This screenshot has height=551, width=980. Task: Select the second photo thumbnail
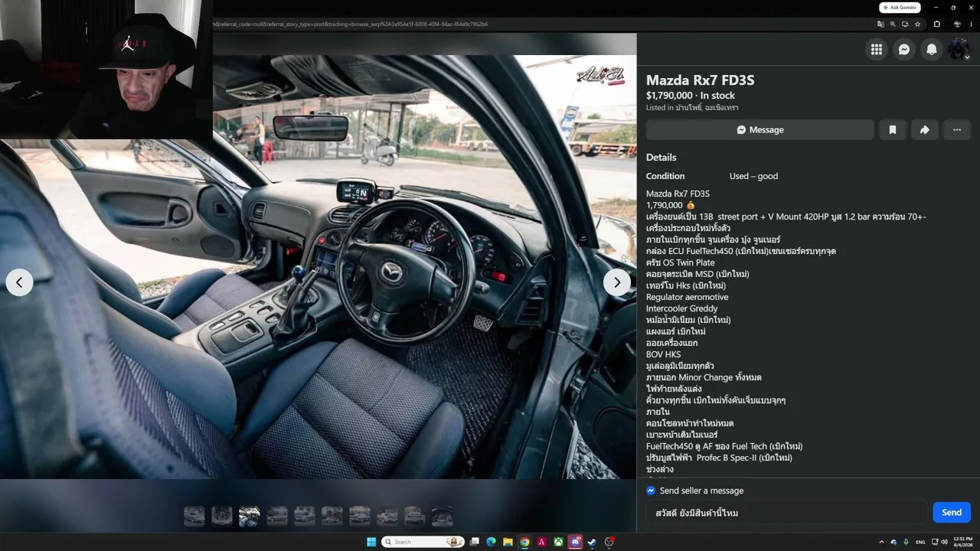coord(222,517)
